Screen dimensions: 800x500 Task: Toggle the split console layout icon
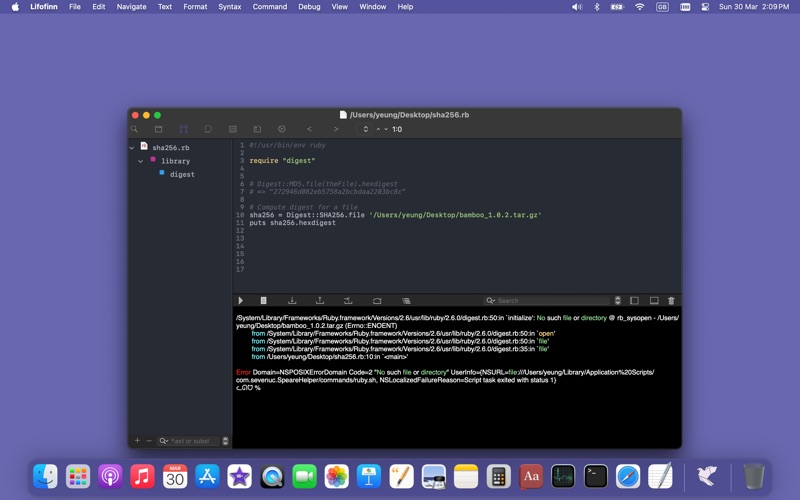coord(634,300)
